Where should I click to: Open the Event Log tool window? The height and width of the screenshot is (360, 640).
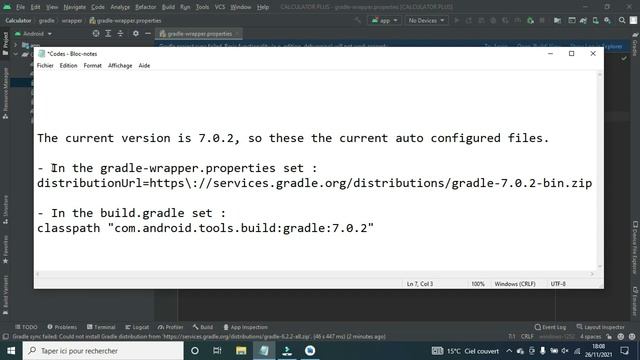pos(550,327)
